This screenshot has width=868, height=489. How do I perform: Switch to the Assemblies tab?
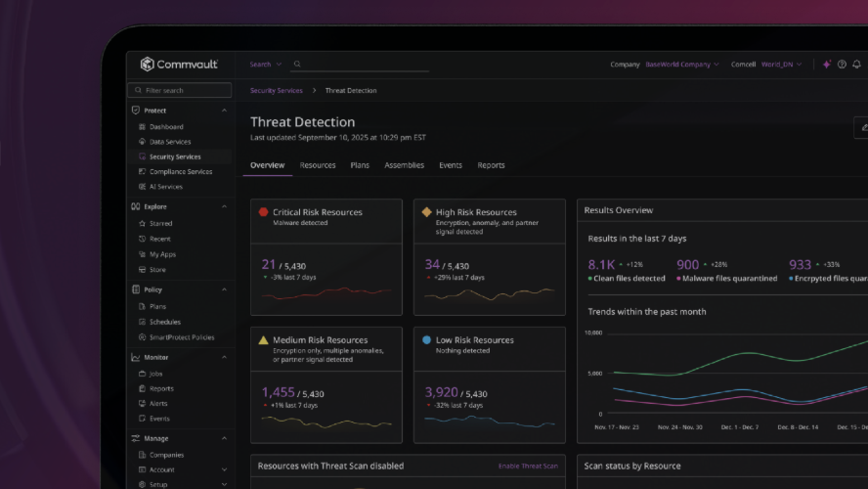click(x=404, y=165)
